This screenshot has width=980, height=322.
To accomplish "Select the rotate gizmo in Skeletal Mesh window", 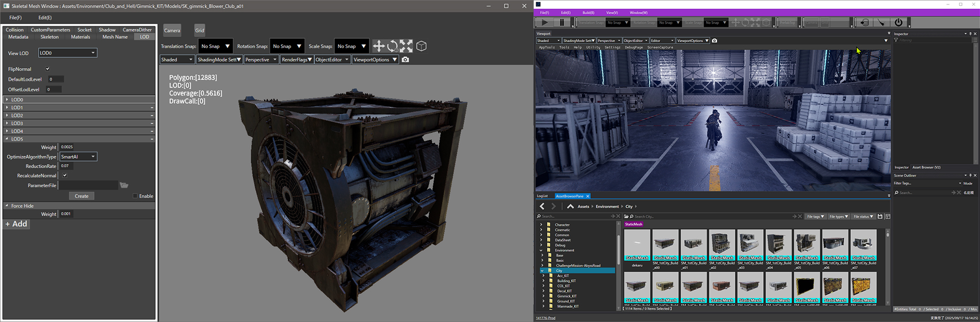I will coord(393,46).
